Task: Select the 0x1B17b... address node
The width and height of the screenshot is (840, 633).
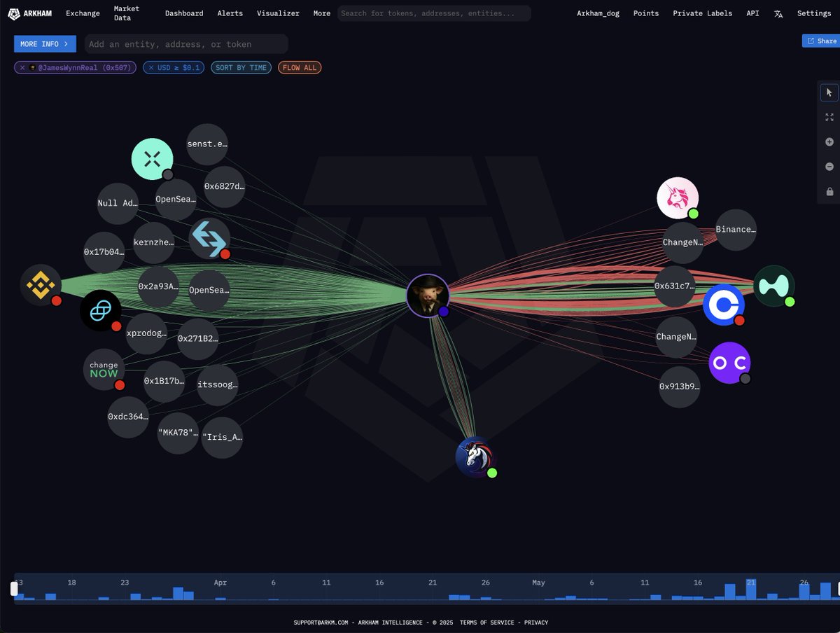Action: point(164,382)
